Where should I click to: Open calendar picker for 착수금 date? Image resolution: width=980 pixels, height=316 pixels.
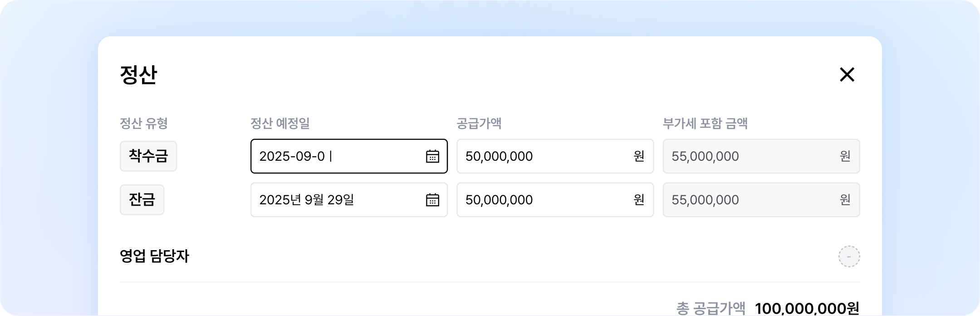pos(432,156)
